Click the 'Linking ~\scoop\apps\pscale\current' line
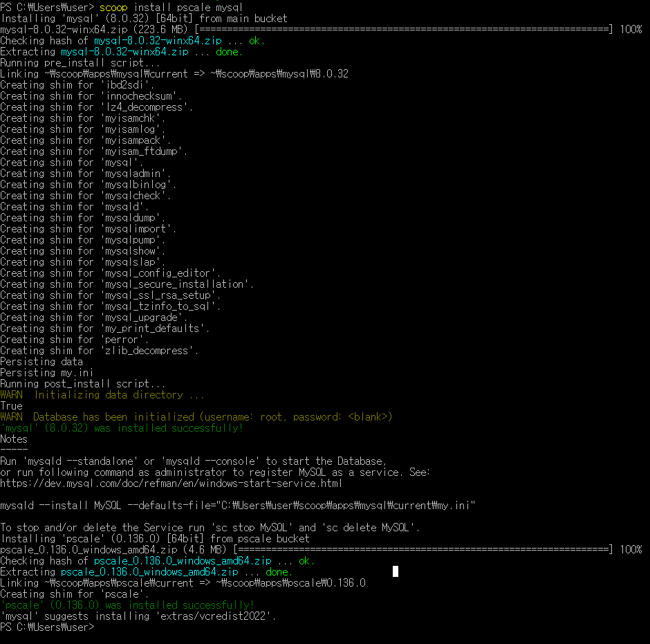This screenshot has height=644, width=650. click(x=183, y=583)
